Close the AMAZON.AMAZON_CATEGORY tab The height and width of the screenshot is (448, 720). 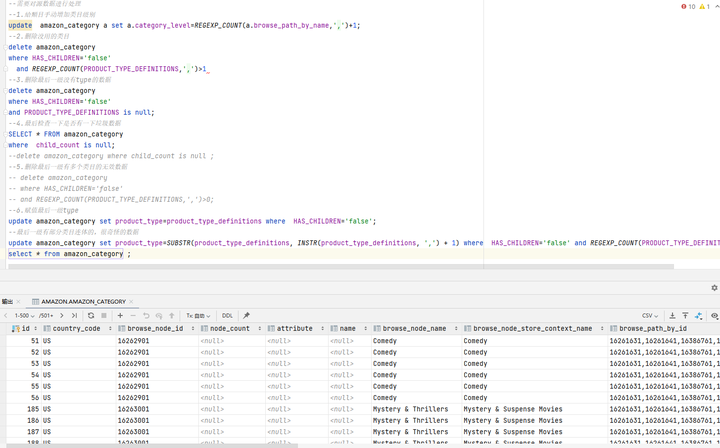pos(131,301)
